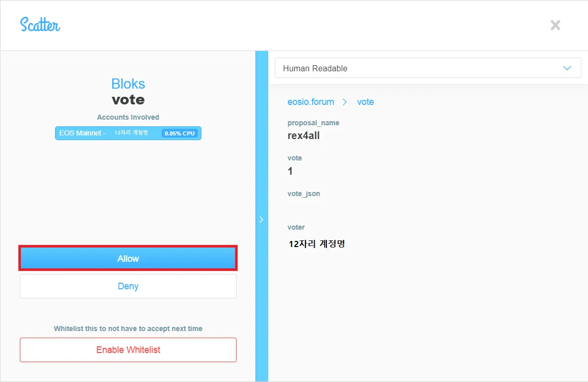The image size is (588, 382).
Task: Click the voter account name value
Action: [317, 244]
